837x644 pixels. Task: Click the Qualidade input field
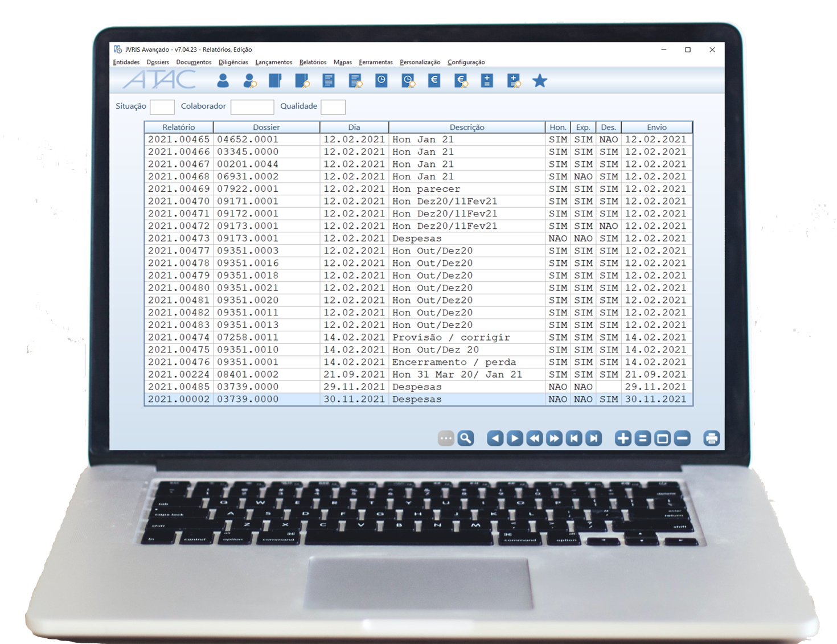point(333,106)
